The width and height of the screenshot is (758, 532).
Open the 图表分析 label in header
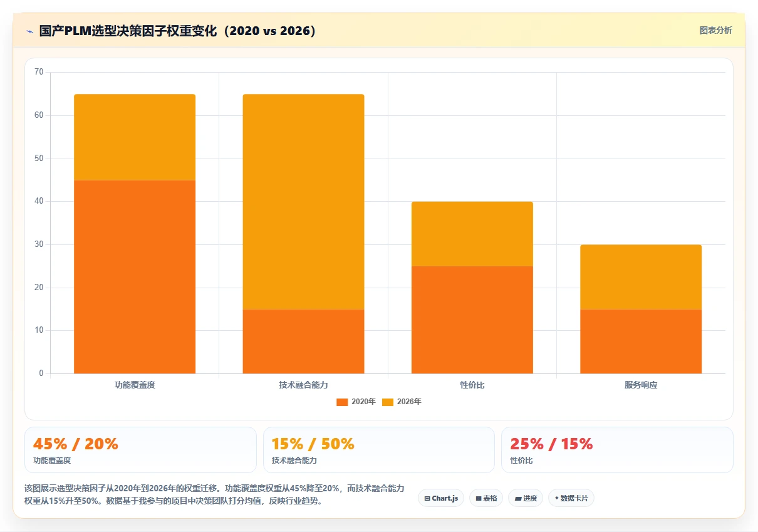coord(715,30)
